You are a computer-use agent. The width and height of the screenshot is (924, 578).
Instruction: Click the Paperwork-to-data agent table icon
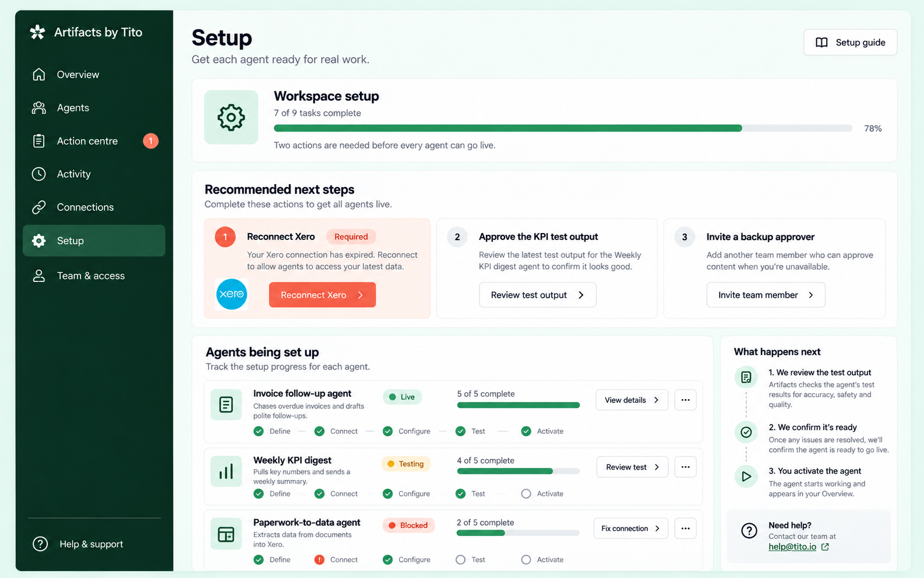[x=226, y=534]
